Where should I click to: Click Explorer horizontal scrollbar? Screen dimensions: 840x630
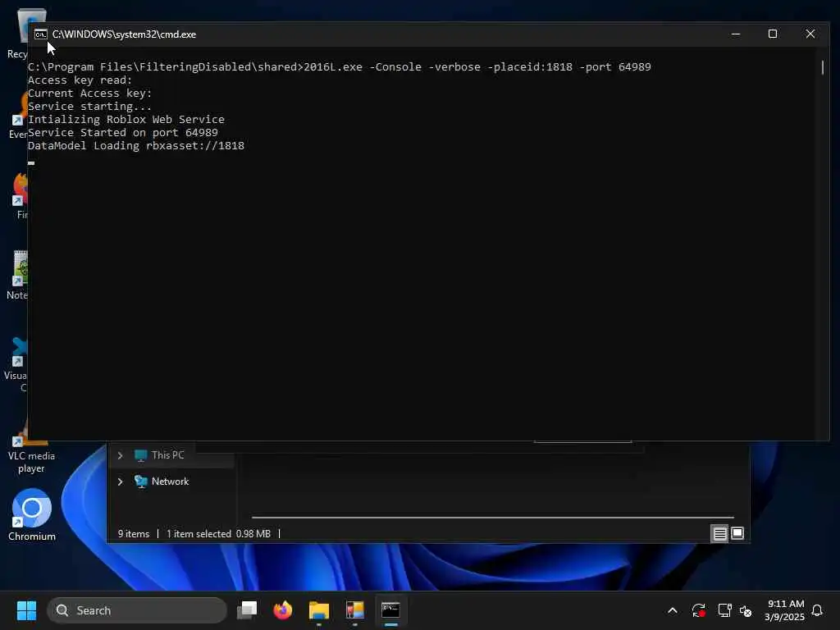(492, 518)
